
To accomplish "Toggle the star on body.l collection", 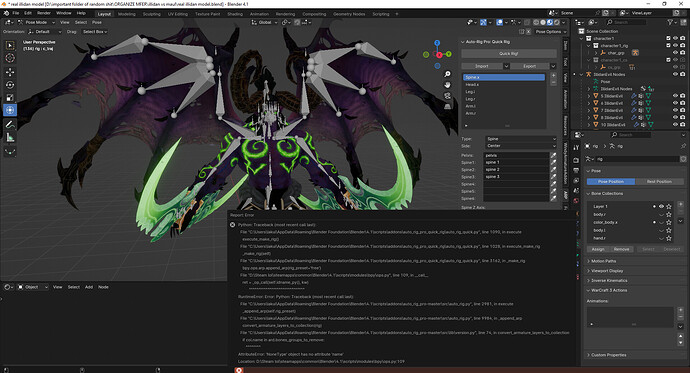I will [x=669, y=230].
